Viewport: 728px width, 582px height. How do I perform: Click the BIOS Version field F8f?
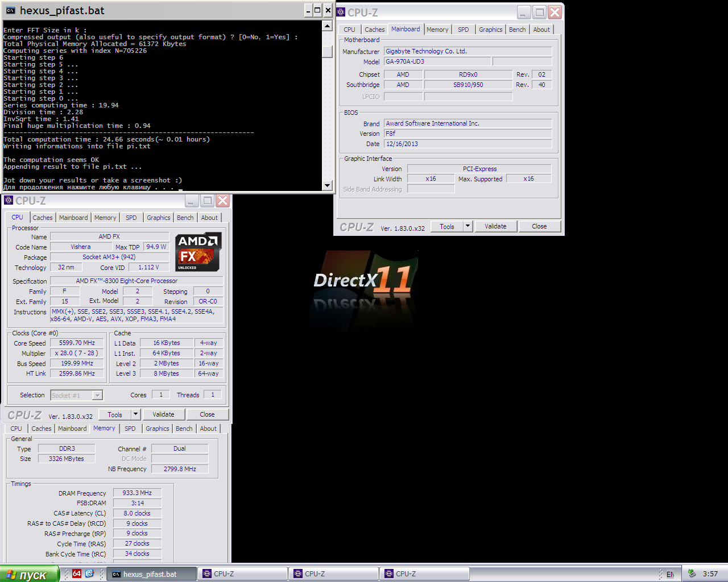pos(468,134)
